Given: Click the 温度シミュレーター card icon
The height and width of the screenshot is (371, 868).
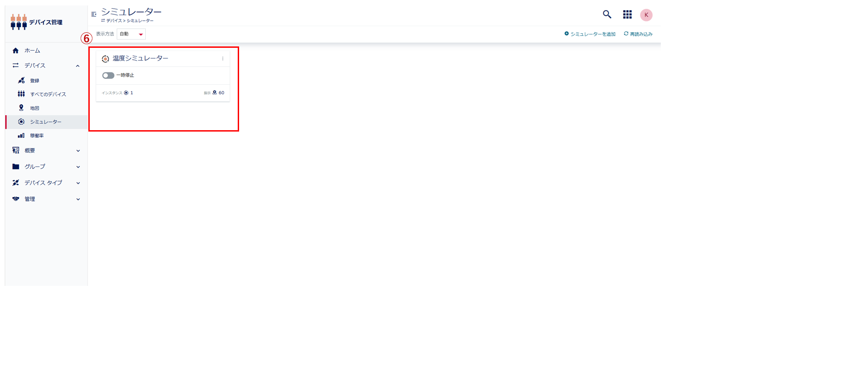Looking at the screenshot, I should 105,59.
